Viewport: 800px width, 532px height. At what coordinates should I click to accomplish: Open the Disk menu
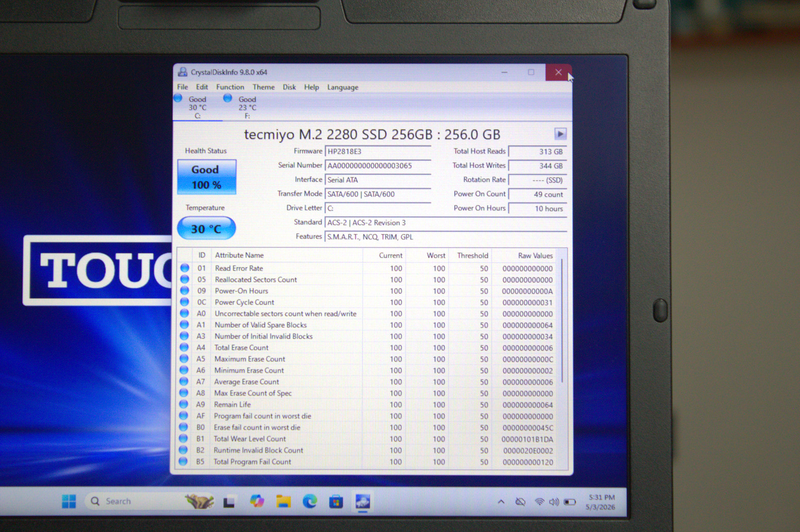289,87
